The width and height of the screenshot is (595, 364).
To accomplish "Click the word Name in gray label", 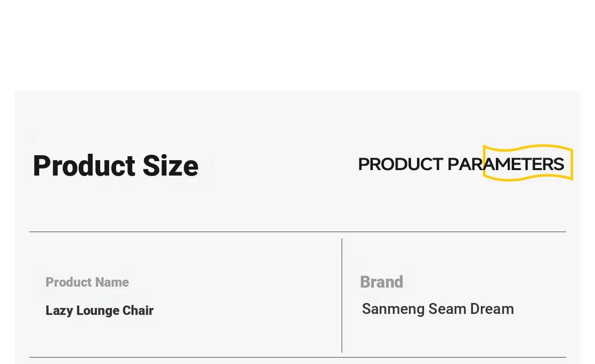I will tap(112, 282).
